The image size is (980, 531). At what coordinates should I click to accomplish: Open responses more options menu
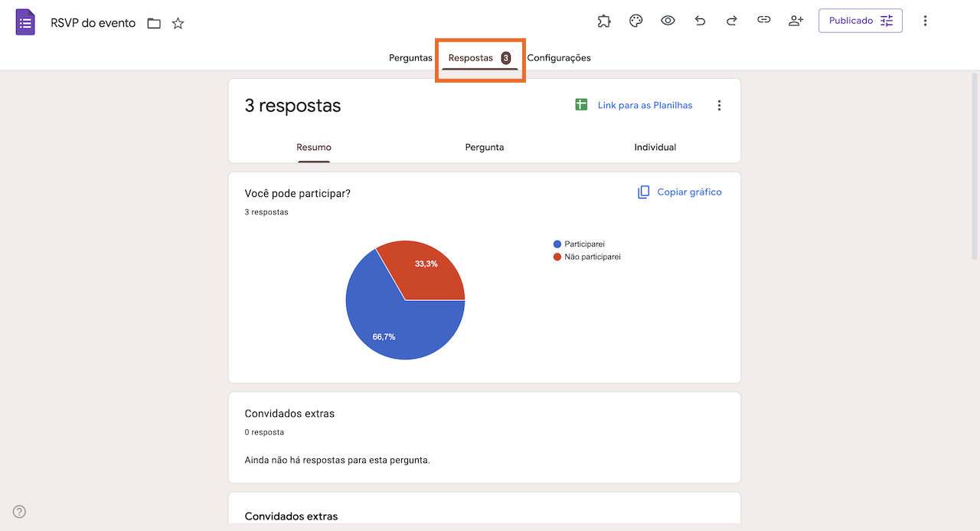[x=719, y=105]
